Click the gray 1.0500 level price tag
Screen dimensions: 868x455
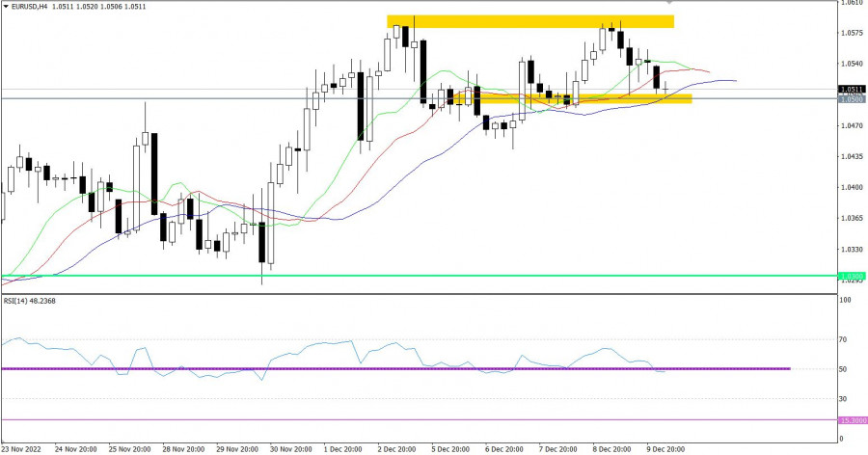(851, 99)
